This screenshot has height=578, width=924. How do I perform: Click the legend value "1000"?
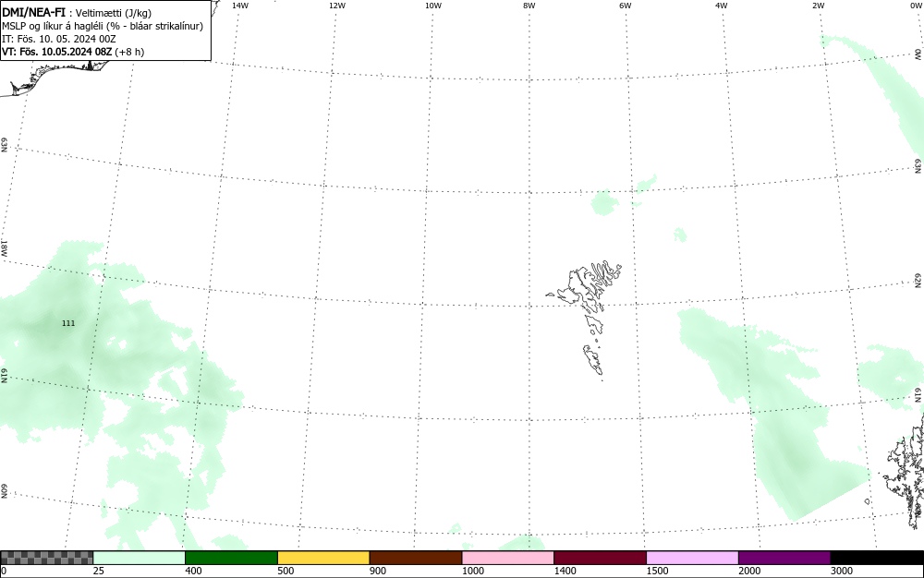click(x=472, y=571)
